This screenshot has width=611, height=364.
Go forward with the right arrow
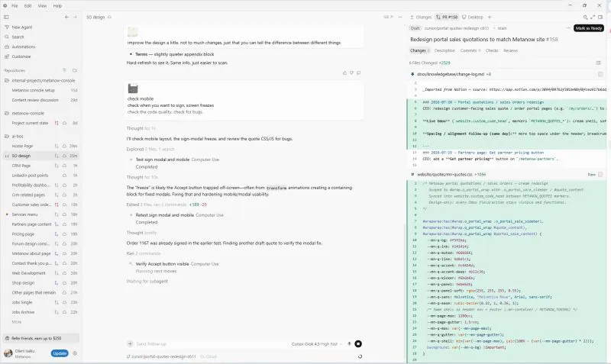coord(75,17)
